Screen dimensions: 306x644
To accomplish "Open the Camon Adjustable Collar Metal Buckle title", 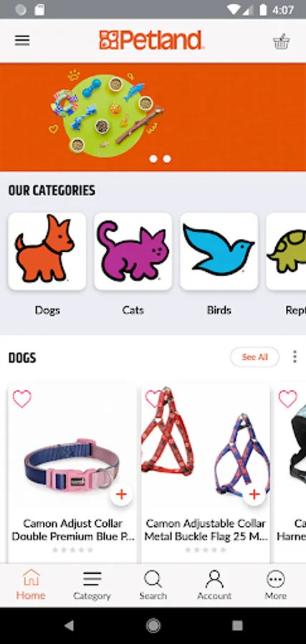I will click(206, 530).
